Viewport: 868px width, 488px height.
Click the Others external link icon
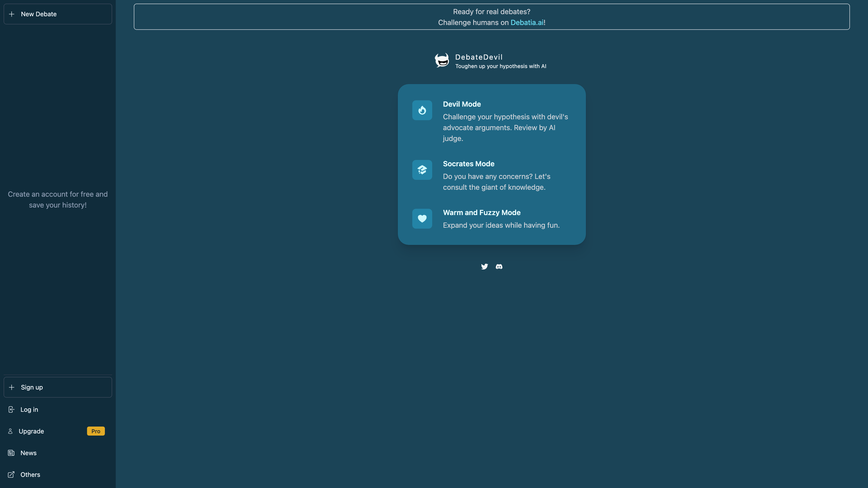click(11, 474)
